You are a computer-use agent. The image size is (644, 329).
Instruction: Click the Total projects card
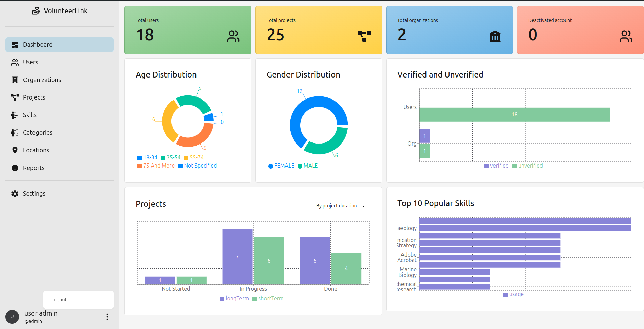(319, 30)
